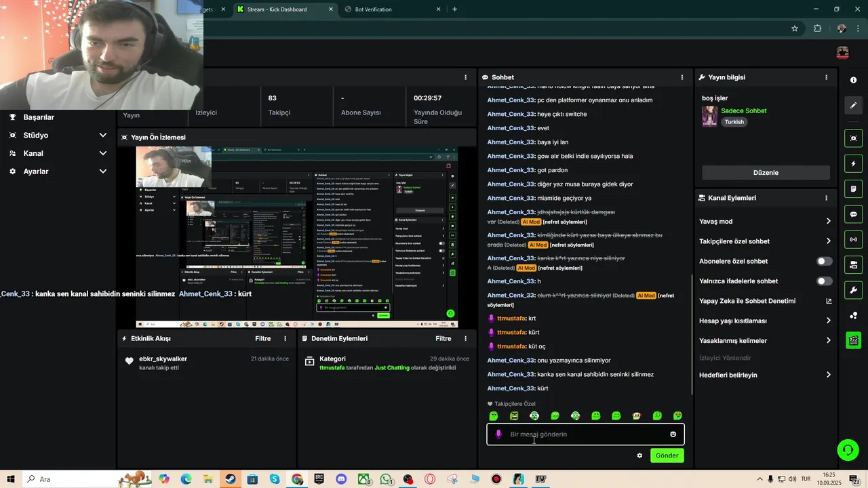The image size is (868, 488).
Task: Open Sohbet panel three-dot menu
Action: pos(682,77)
